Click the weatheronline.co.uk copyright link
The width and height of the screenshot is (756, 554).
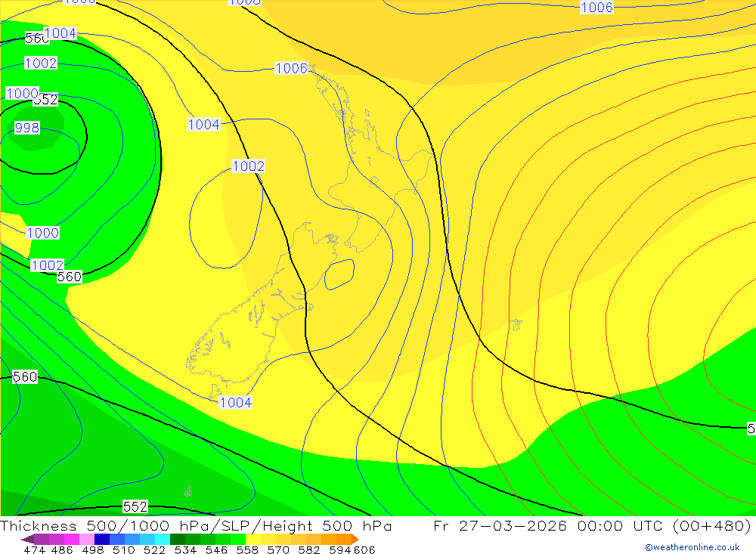tap(692, 547)
